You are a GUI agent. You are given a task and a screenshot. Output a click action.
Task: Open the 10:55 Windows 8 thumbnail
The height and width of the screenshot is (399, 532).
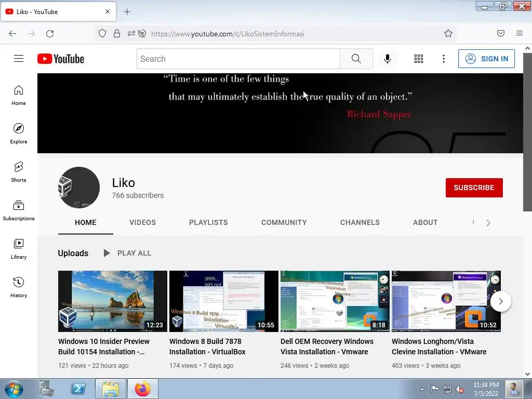click(223, 301)
